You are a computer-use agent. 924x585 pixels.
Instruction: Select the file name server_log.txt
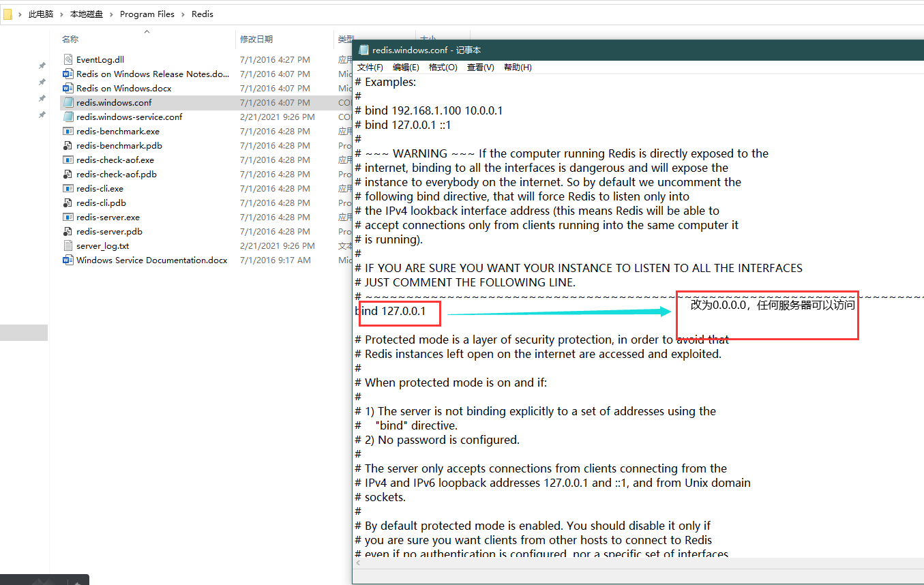(x=103, y=245)
